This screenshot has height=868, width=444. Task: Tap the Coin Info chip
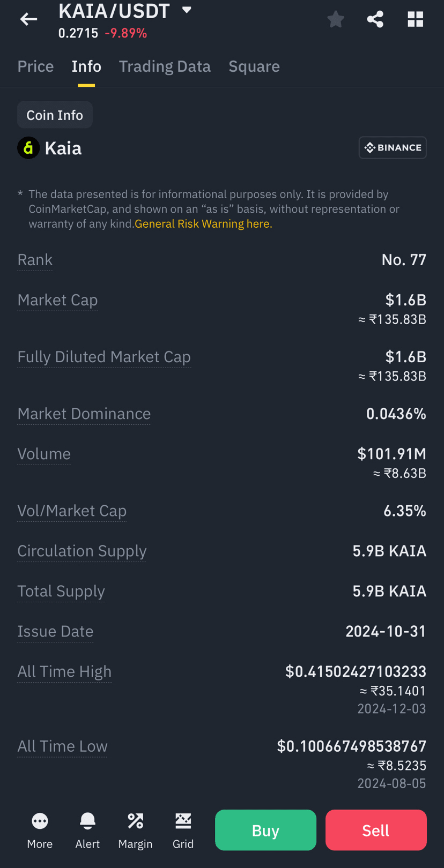pos(55,115)
